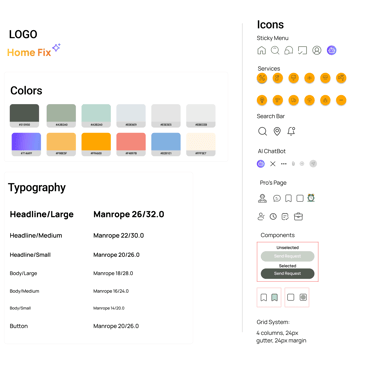Click the LOGO heading

click(23, 34)
